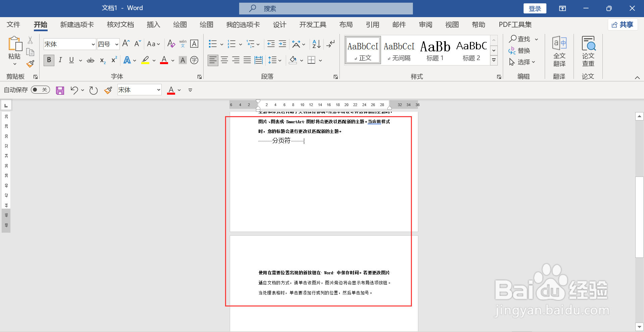Click font color in quick access toolbar
Image resolution: width=644 pixels, height=332 pixels.
click(x=171, y=90)
